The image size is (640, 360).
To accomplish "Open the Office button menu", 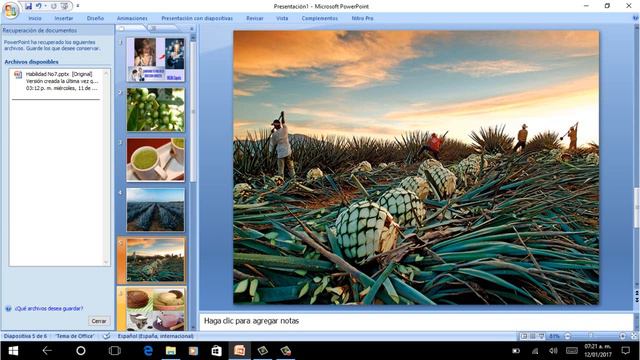I will tap(11, 10).
